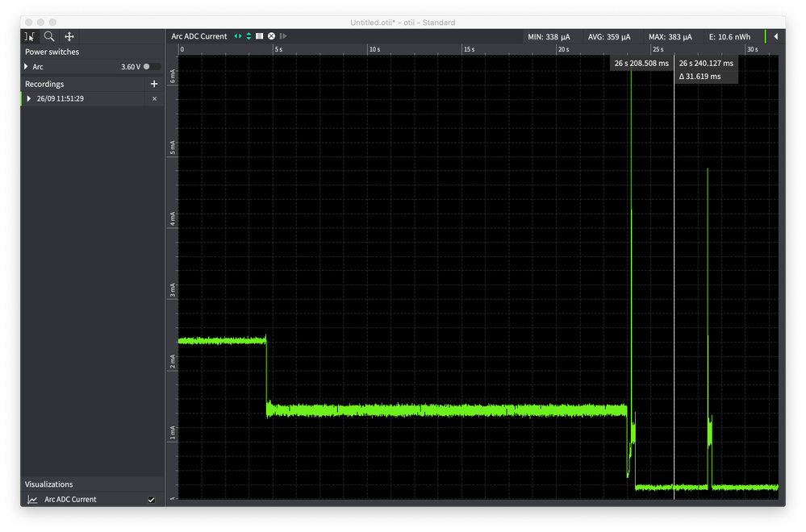Click the 15 s mark on time ruler
Screen dimensions: 806x532
(x=469, y=49)
